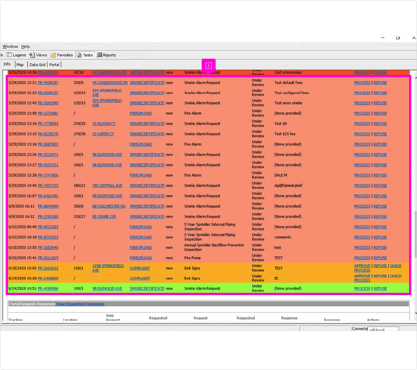Viewport: 417px width, 370px height.
Task: Click PROCESS for the Test default fees row
Action: [x=362, y=83]
